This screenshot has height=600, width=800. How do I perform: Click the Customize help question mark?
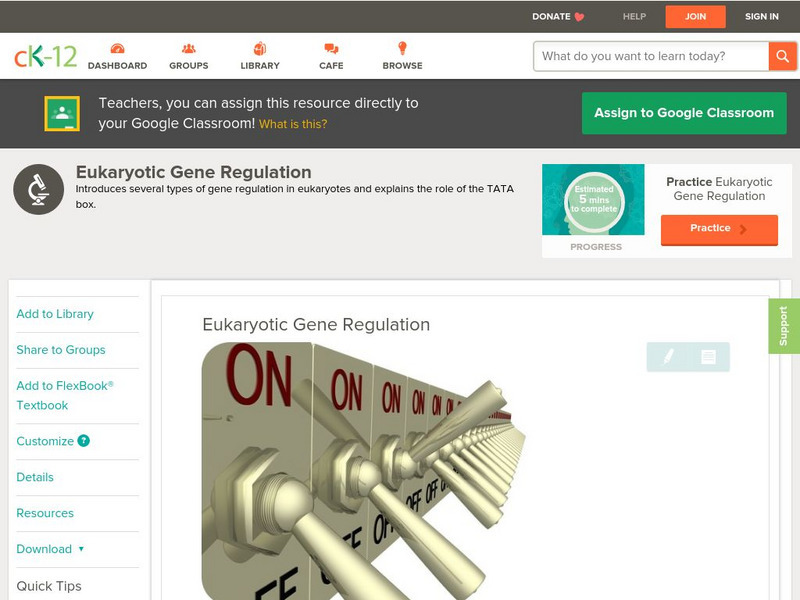(83, 441)
